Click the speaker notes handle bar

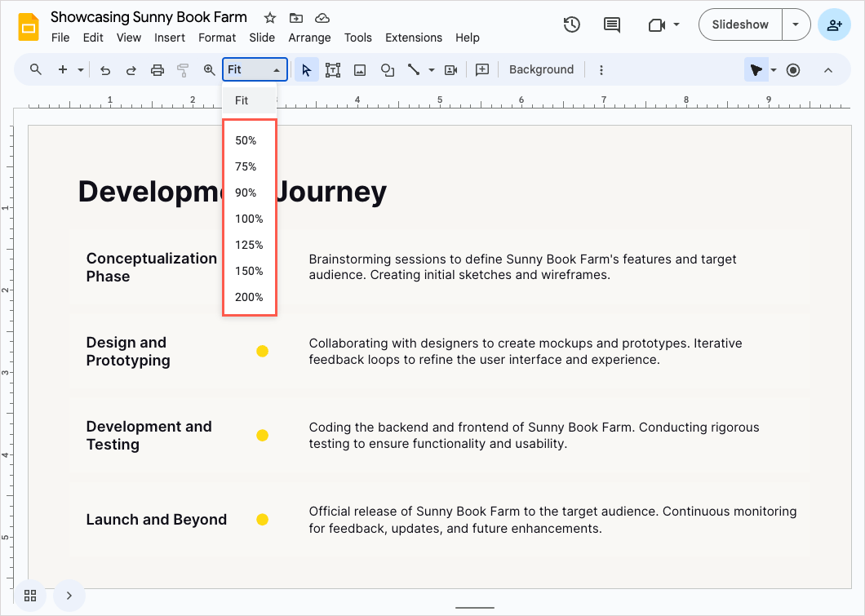coord(475,608)
